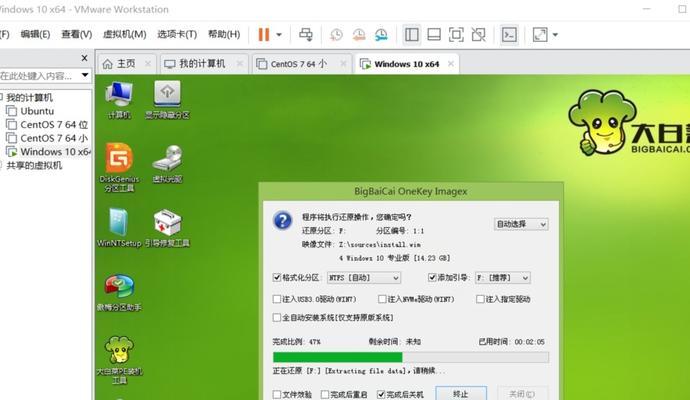Select 我的计算机 in the library tree
This screenshot has width=690, height=400.
[x=29, y=97]
